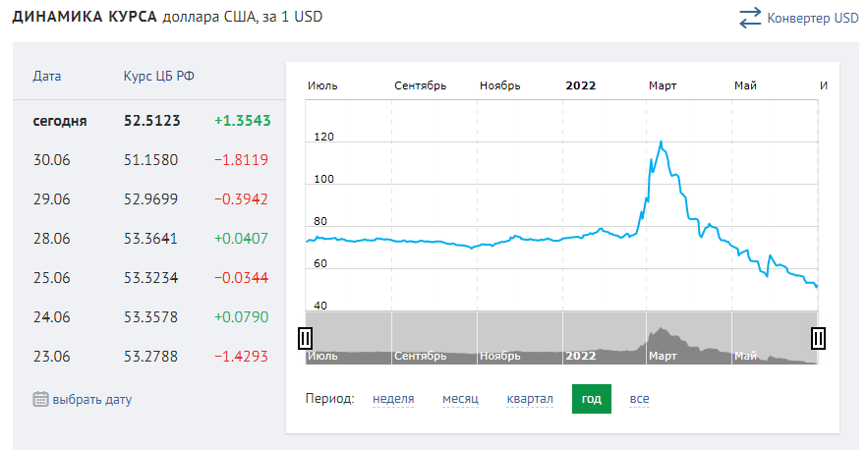This screenshot has height=450, width=868.
Task: Click the 'Дата' column header
Action: pos(46,76)
